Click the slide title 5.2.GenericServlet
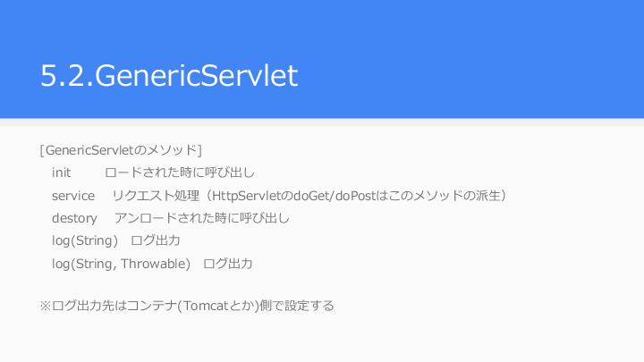This screenshot has width=644, height=362. pos(169,75)
